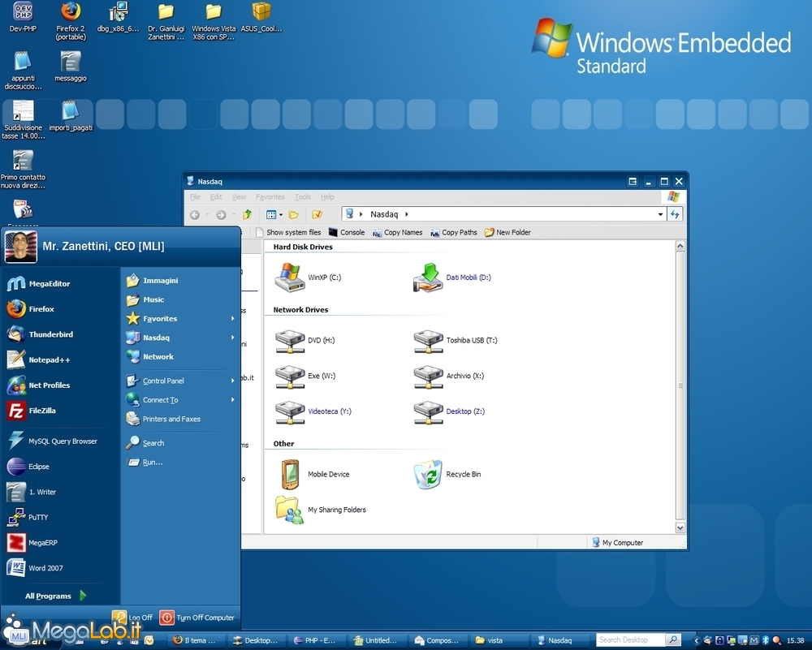Click the Nasdaq window vertical scrollbar down arrow
The width and height of the screenshot is (812, 650).
(x=680, y=527)
